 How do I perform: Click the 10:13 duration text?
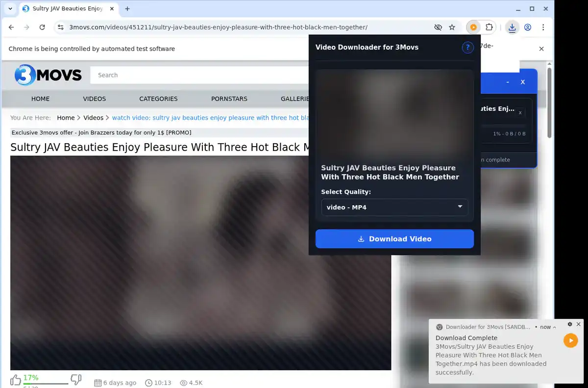[x=162, y=383]
